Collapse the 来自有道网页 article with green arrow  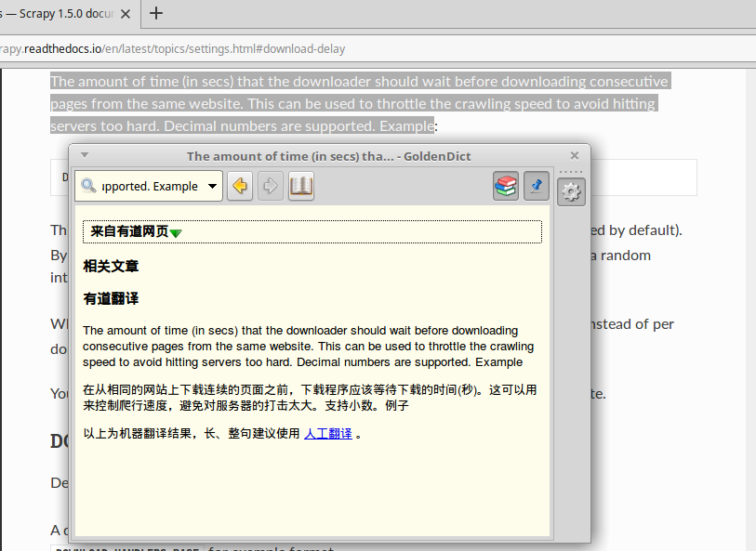[x=176, y=233]
